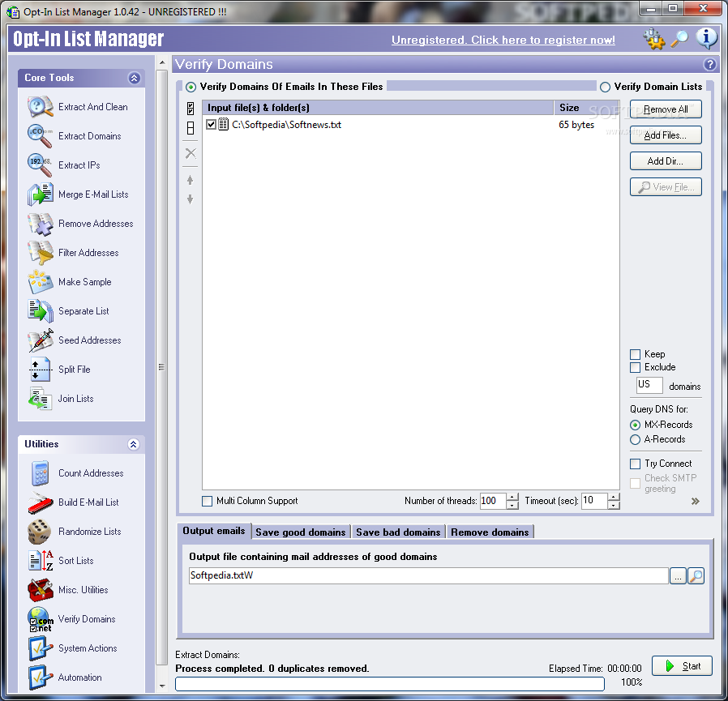
Task: Enable Multi Column Support checkbox
Action: coord(207,501)
